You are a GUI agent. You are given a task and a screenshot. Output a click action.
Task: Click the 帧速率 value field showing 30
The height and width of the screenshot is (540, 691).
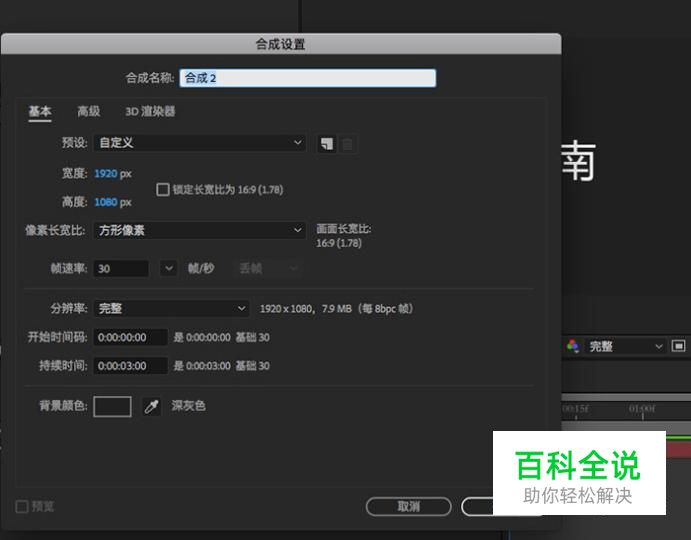pos(121,268)
